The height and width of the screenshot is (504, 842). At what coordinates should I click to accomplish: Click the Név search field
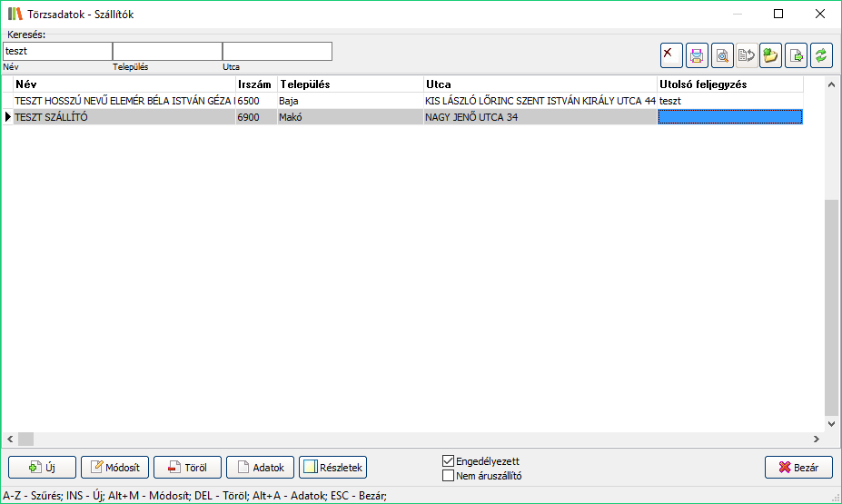(57, 52)
